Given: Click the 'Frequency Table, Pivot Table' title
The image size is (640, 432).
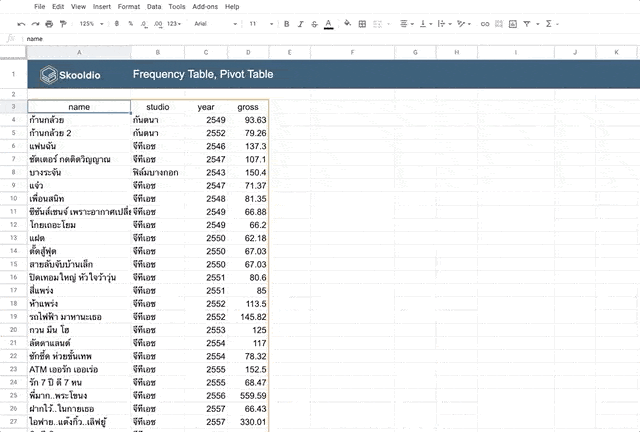Looking at the screenshot, I should [203, 74].
